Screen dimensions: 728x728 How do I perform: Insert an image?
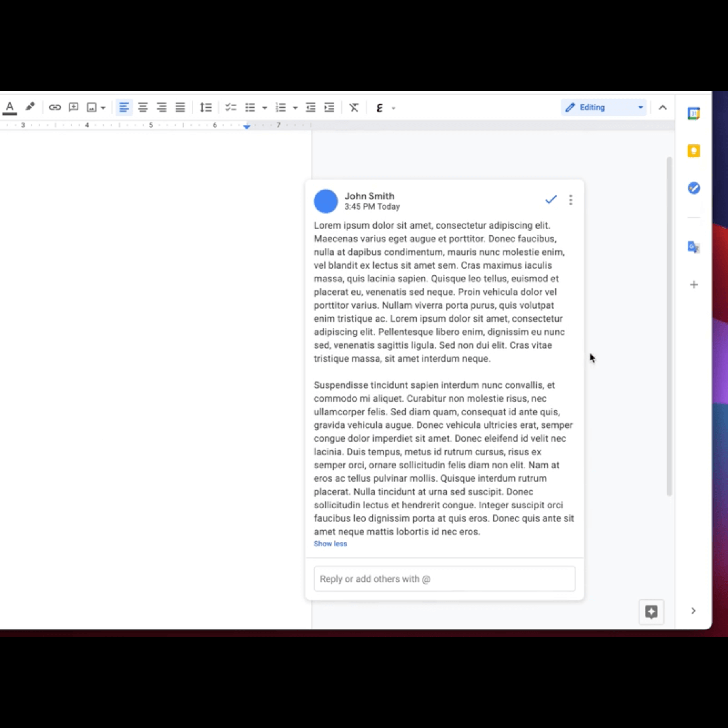pos(92,107)
